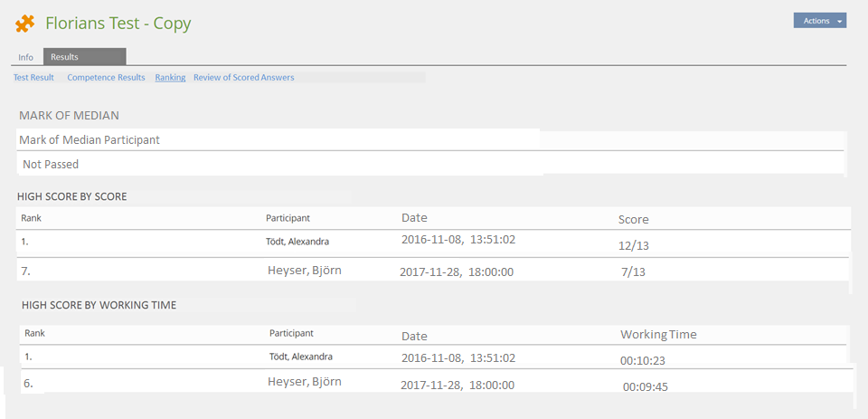This screenshot has height=419, width=868.
Task: Click the Not Passed median mark
Action: tap(51, 165)
